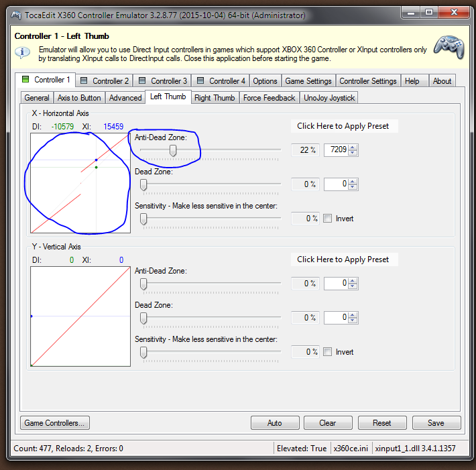Screen dimensions: 476x470
Task: Close the TocaEdit X360 Controller Emulator window
Action: pos(454,13)
